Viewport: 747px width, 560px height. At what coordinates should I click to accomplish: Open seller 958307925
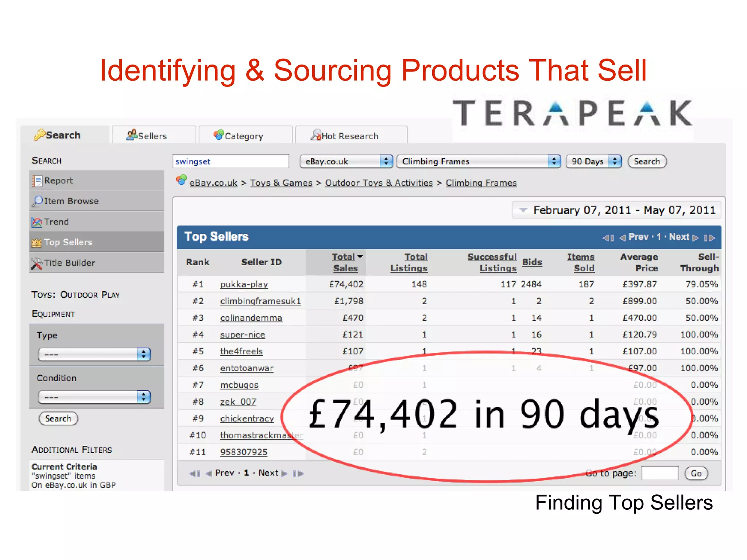pyautogui.click(x=244, y=452)
